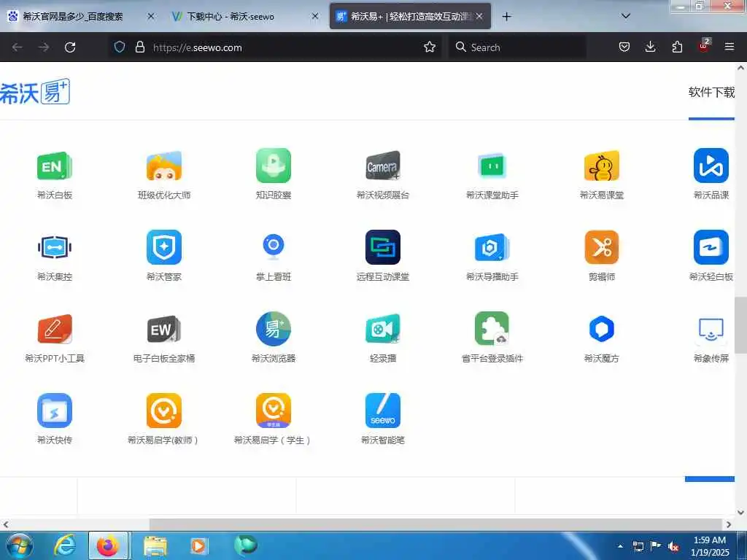Open Windows Media Player from taskbar

pyautogui.click(x=199, y=546)
